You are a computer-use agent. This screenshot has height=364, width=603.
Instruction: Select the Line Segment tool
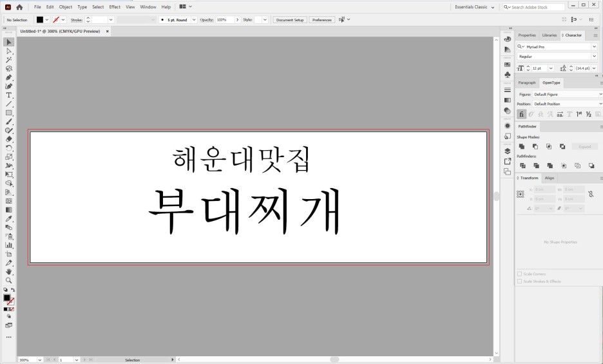coord(9,104)
